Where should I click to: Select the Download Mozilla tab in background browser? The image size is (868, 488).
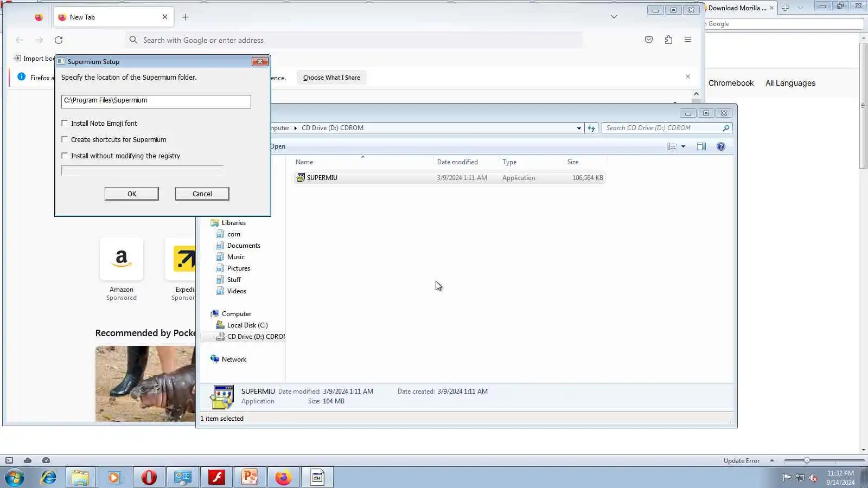[x=737, y=8]
